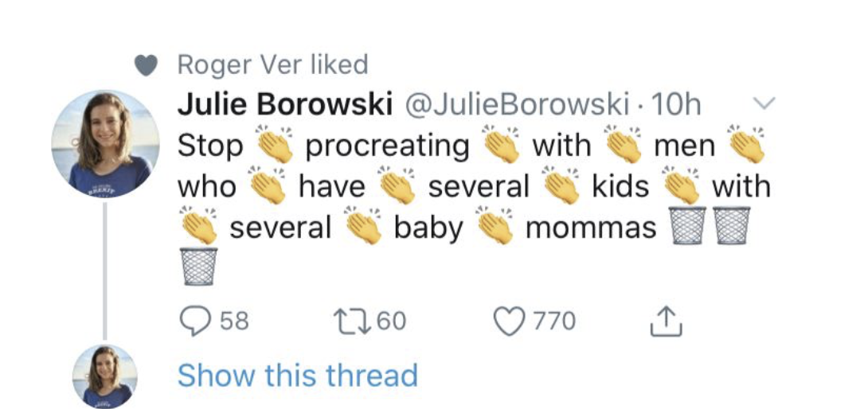Open 'Show this thread' link
The height and width of the screenshot is (409, 868).
297,375
